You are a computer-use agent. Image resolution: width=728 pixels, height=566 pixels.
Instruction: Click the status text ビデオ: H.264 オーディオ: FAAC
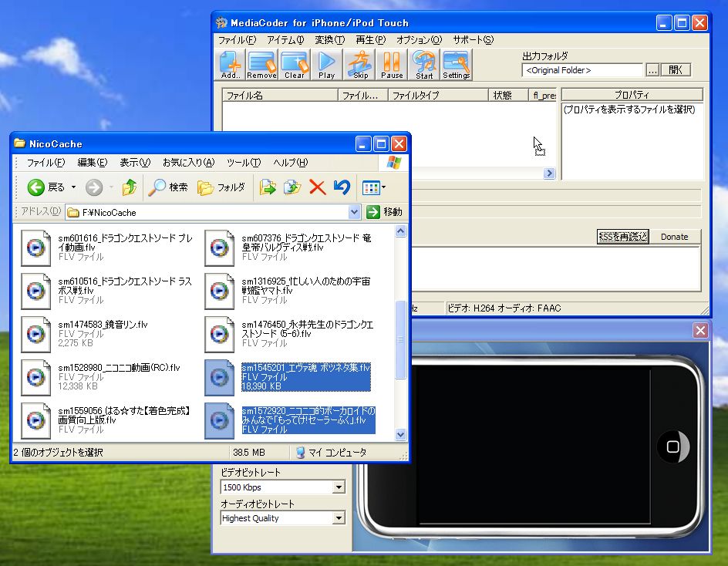pyautogui.click(x=504, y=308)
